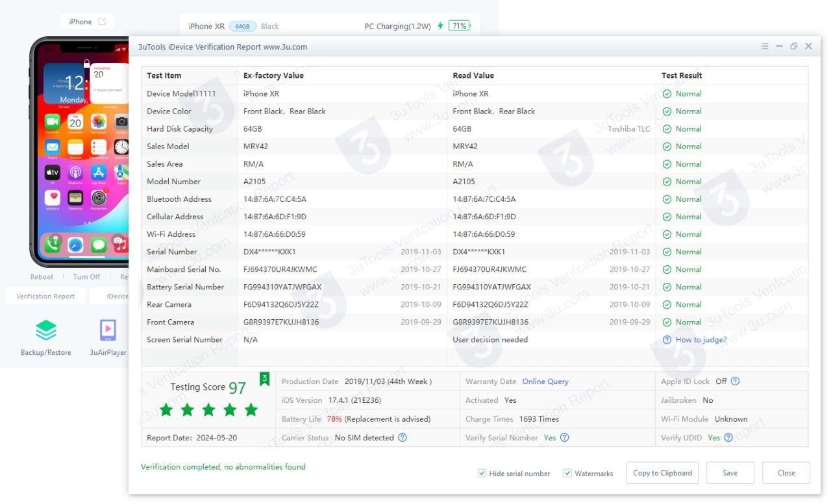Screen dimensions: 831x504
Task: Click Normal check icon for Hard Disk Capacity
Action: click(x=667, y=129)
